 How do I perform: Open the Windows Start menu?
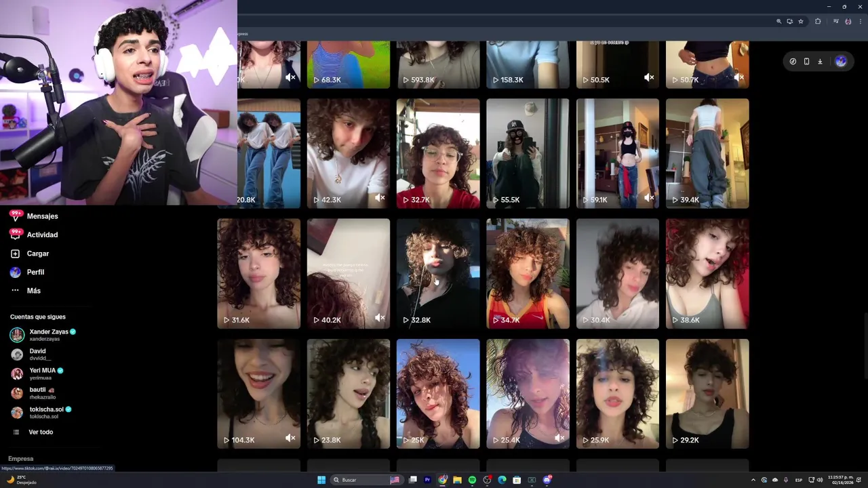point(321,480)
